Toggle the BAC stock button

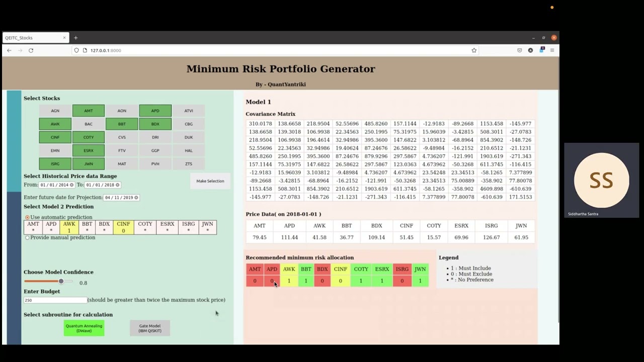point(89,124)
